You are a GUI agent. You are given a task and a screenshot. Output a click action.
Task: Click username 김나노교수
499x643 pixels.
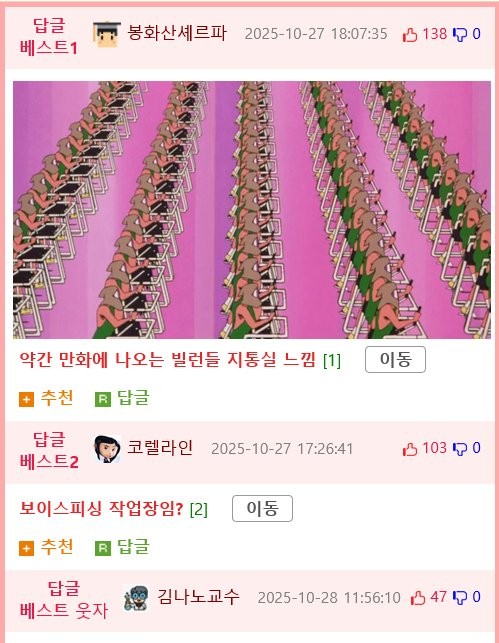(x=198, y=596)
